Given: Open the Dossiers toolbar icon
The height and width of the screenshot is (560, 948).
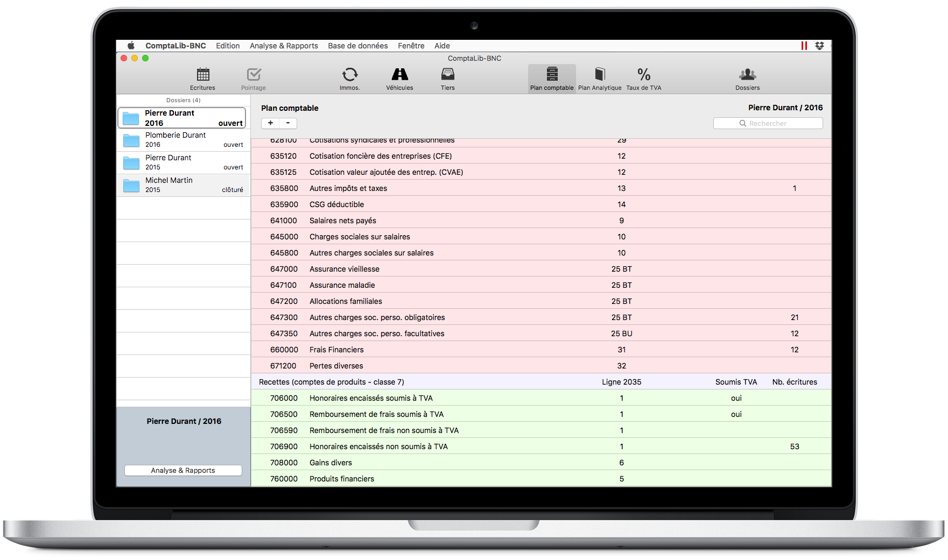Looking at the screenshot, I should [748, 79].
